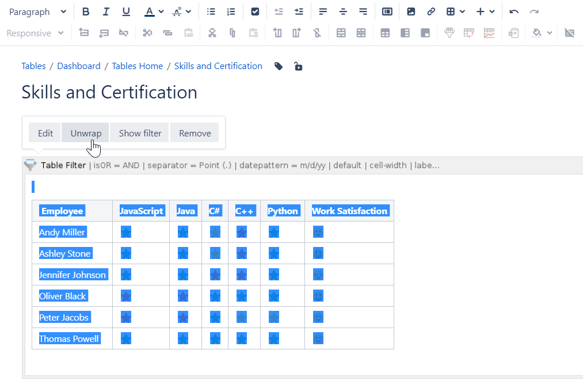This screenshot has height=392, width=583.
Task: Select Unwrap in the macro menu
Action: pyautogui.click(x=86, y=133)
